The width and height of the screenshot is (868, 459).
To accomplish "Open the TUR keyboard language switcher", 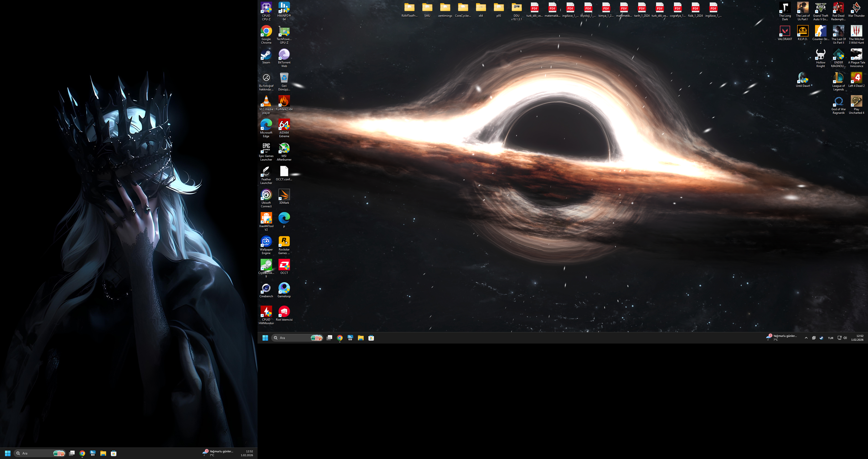I will (831, 338).
